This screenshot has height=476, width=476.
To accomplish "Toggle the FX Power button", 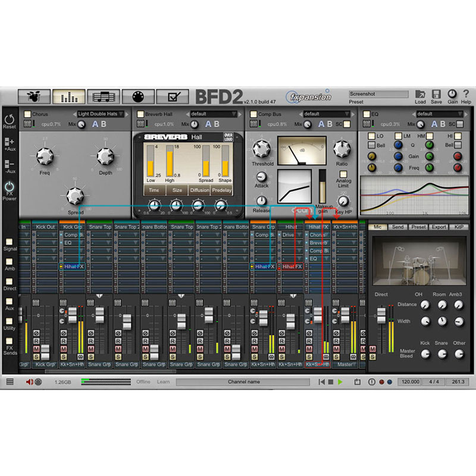I will coord(10,188).
